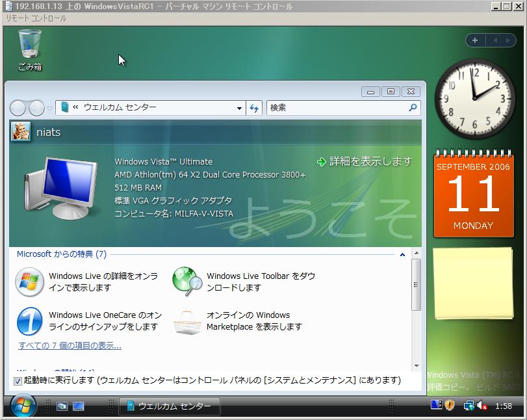
Task: Click the « chevron in the address bar
Action: click(x=75, y=107)
